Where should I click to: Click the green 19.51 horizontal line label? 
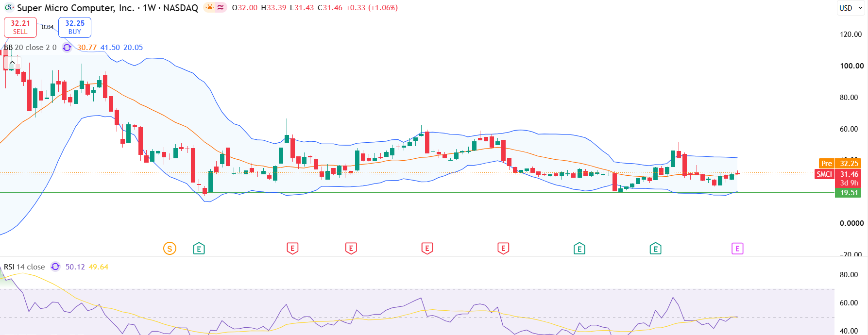tap(848, 193)
